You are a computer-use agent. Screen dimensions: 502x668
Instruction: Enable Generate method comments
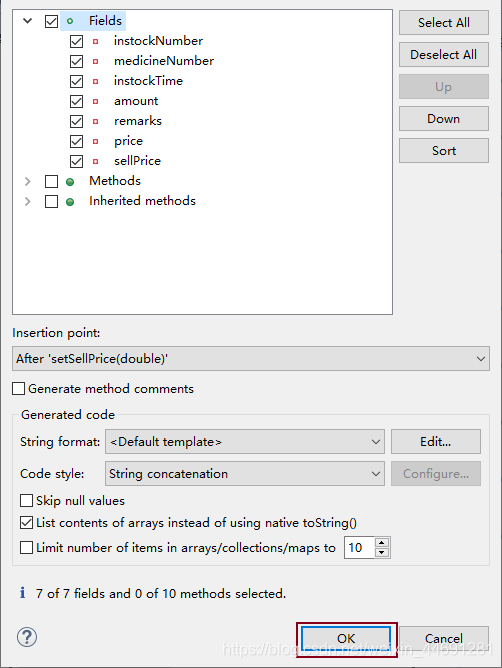[18, 389]
